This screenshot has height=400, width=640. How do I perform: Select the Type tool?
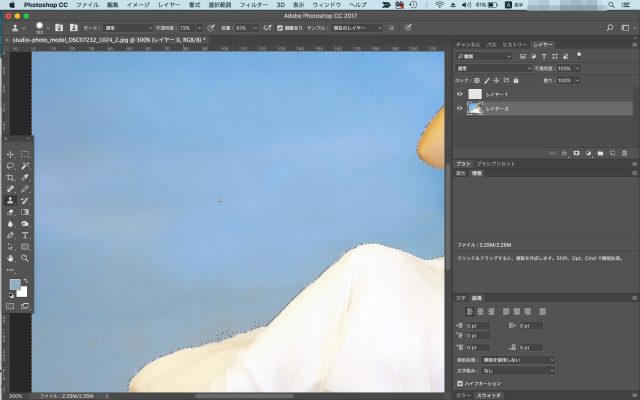[25, 235]
